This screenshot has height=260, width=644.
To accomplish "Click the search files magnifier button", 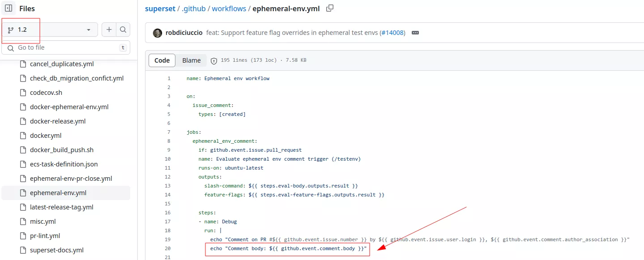I will coord(123,30).
